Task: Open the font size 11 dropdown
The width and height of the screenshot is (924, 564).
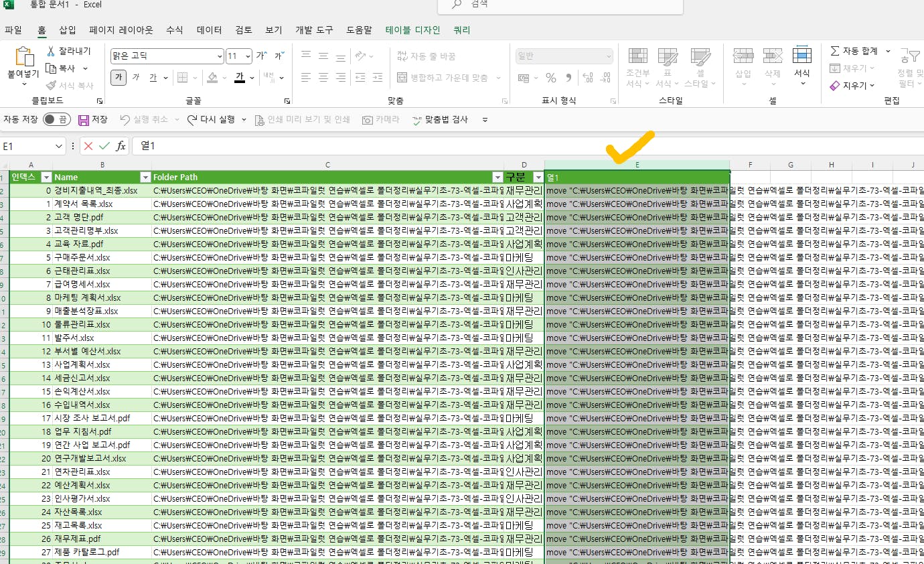Action: click(x=248, y=56)
